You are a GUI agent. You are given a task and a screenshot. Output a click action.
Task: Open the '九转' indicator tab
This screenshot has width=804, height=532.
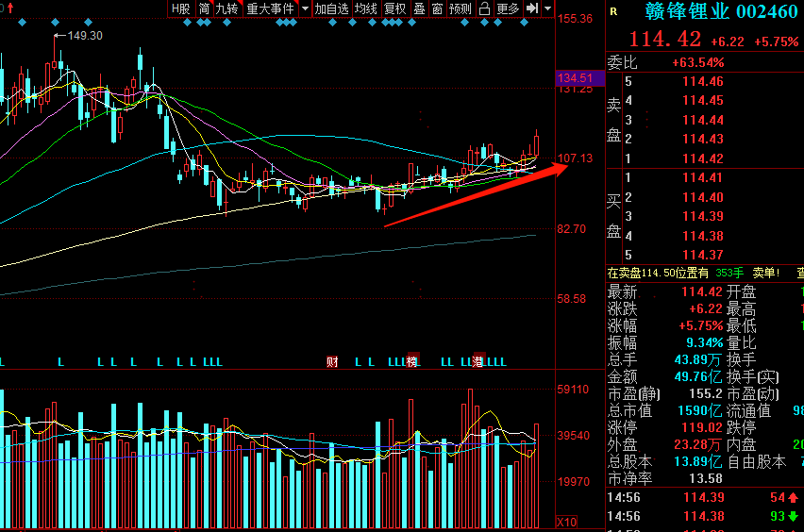pos(226,8)
